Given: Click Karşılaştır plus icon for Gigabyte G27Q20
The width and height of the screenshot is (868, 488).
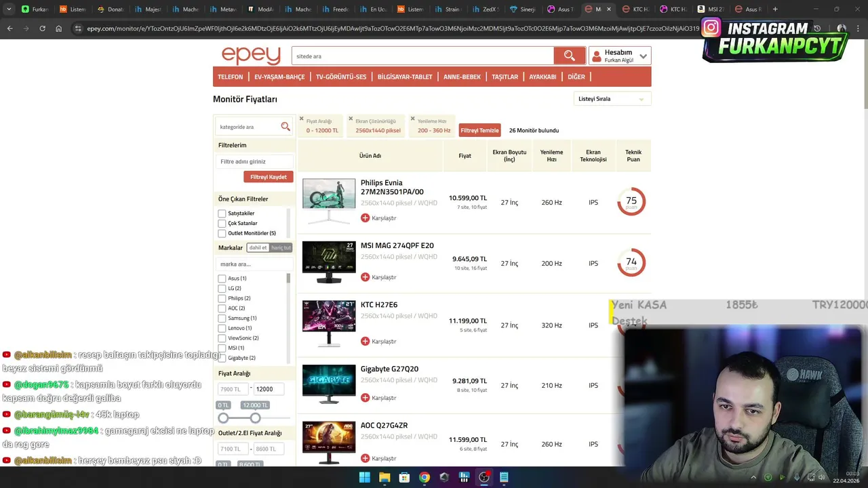Looking at the screenshot, I should tap(365, 398).
